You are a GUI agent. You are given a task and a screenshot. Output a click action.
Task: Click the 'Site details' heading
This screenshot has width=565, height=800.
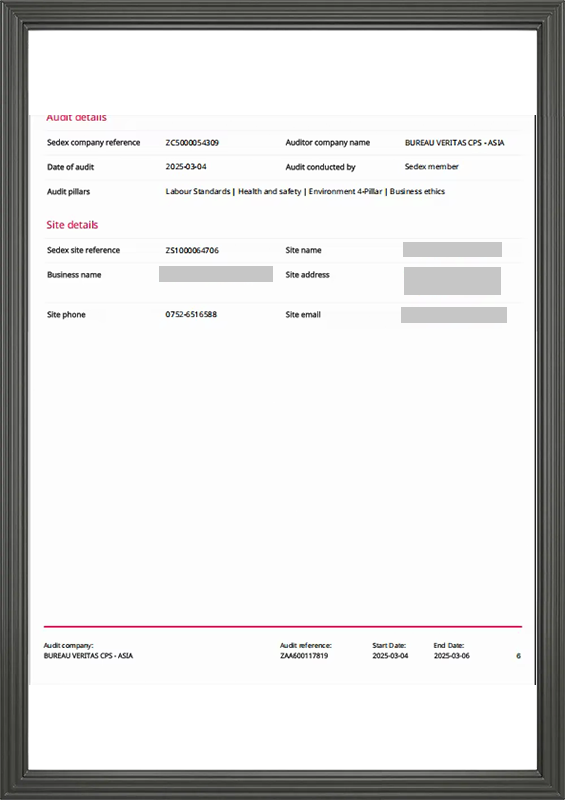point(72,225)
